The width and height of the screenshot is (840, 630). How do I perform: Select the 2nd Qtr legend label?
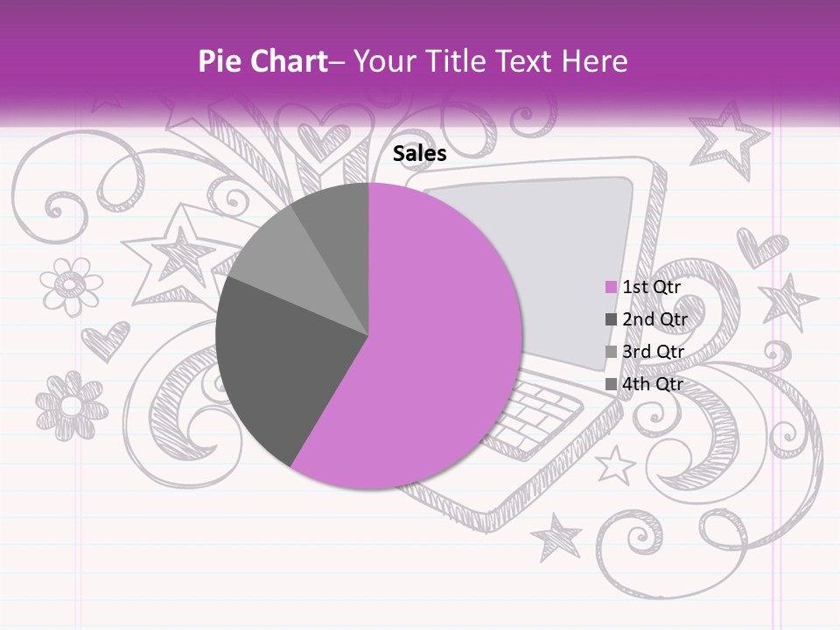pos(654,319)
